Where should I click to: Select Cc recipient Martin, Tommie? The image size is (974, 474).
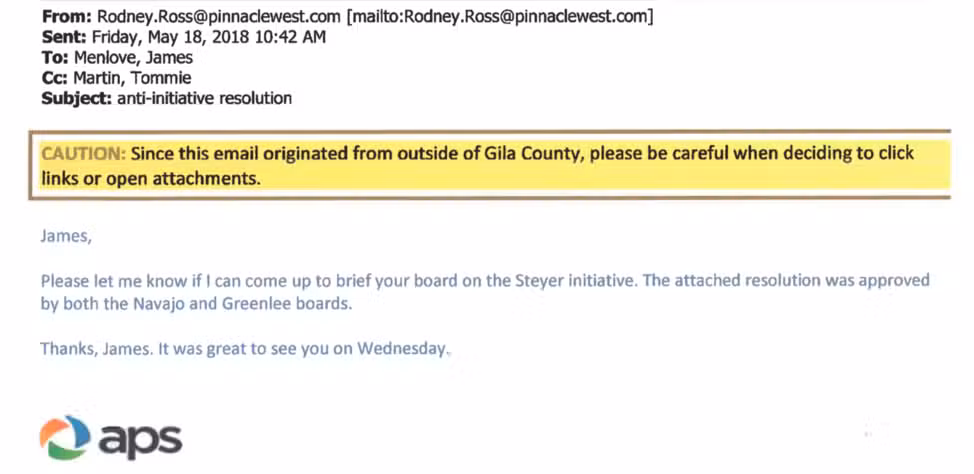[132, 78]
